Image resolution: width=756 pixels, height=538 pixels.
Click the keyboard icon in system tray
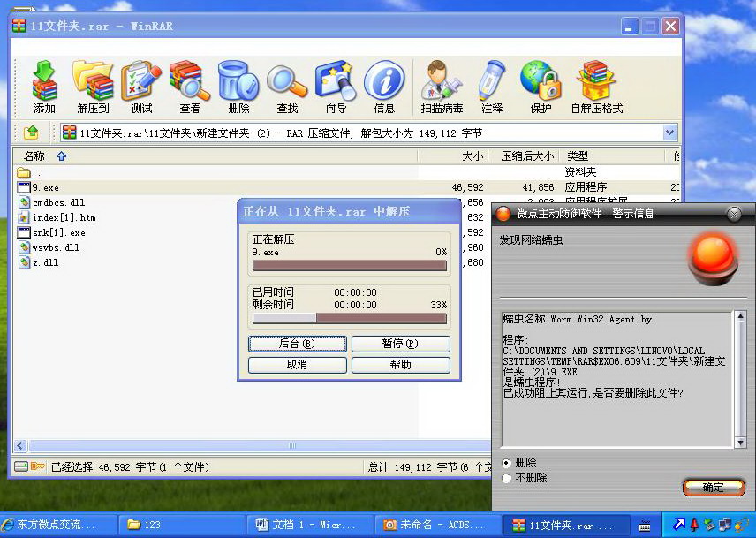point(645,526)
